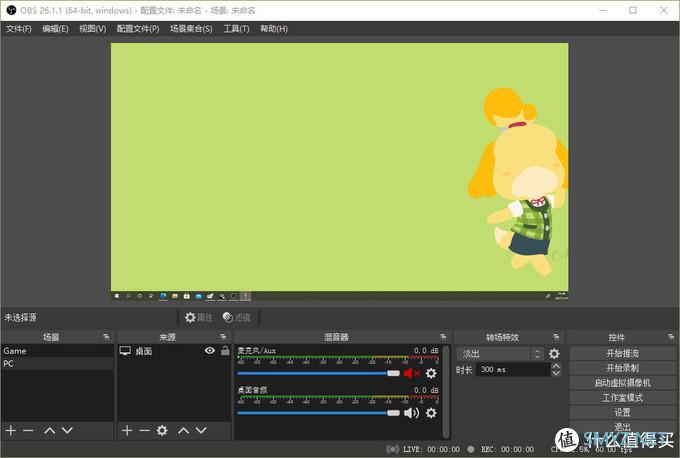Image resolution: width=680 pixels, height=458 pixels.
Task: Open the 视图(V) menu
Action: click(92, 29)
